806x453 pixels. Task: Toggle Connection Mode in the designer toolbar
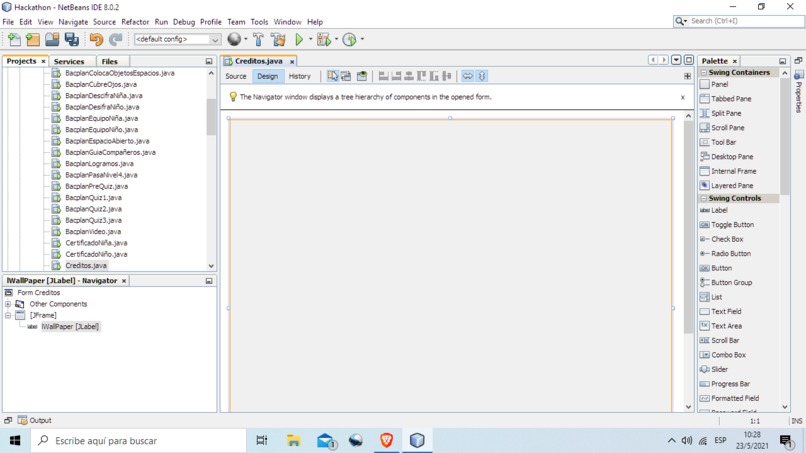point(346,76)
